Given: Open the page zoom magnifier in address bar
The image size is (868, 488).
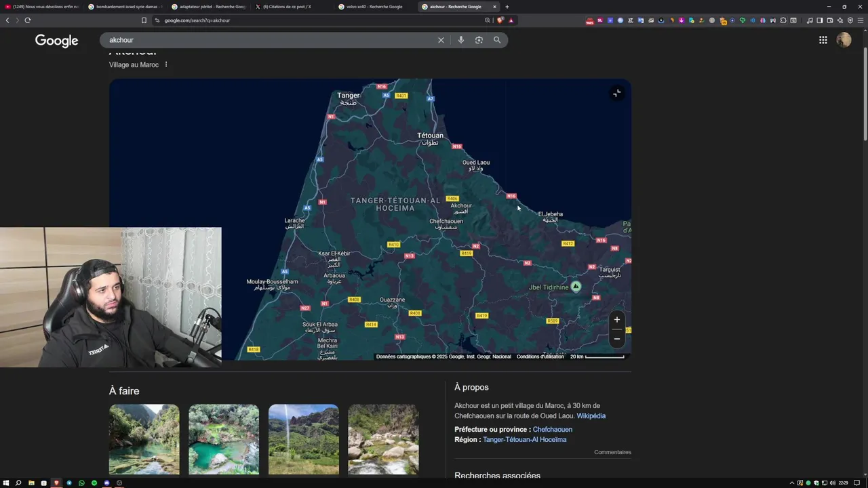Looking at the screenshot, I should pyautogui.click(x=487, y=20).
